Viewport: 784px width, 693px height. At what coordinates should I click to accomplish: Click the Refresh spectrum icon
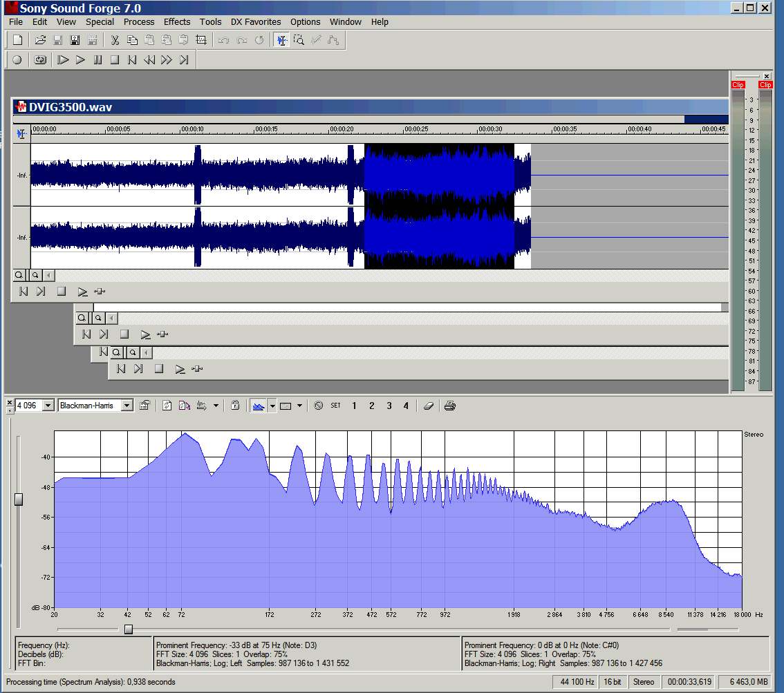[167, 406]
